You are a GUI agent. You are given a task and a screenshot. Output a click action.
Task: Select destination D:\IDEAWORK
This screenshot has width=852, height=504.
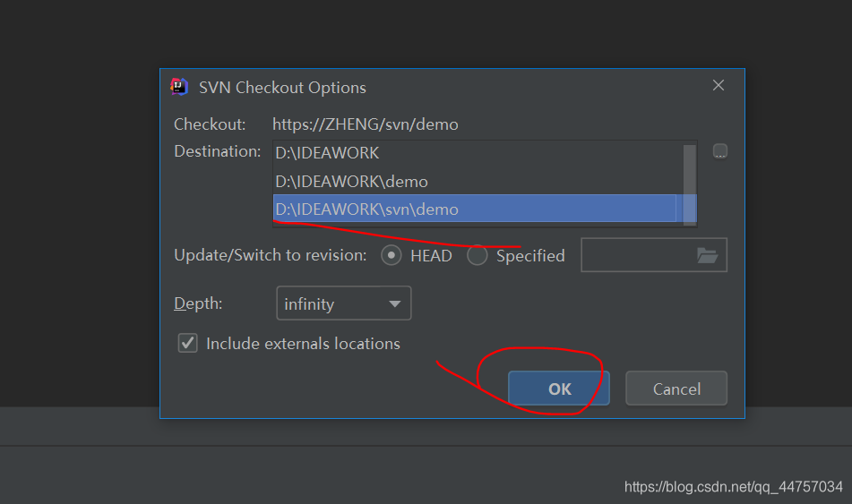328,153
